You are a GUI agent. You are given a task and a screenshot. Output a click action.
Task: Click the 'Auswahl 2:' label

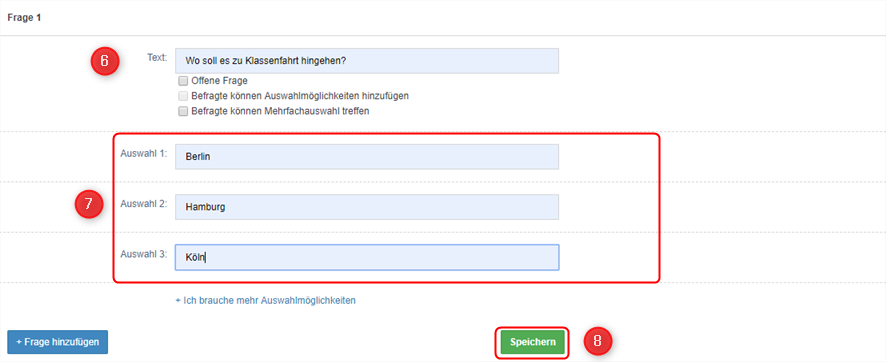coord(144,203)
